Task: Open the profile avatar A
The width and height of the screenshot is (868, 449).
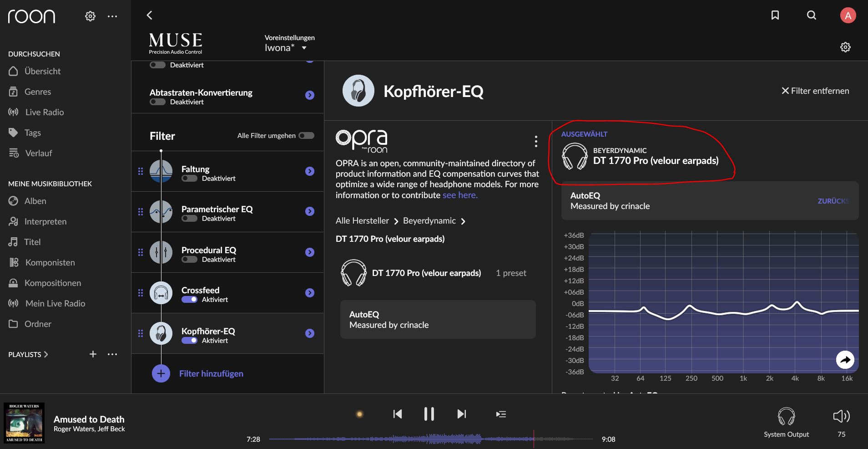Action: [x=848, y=15]
